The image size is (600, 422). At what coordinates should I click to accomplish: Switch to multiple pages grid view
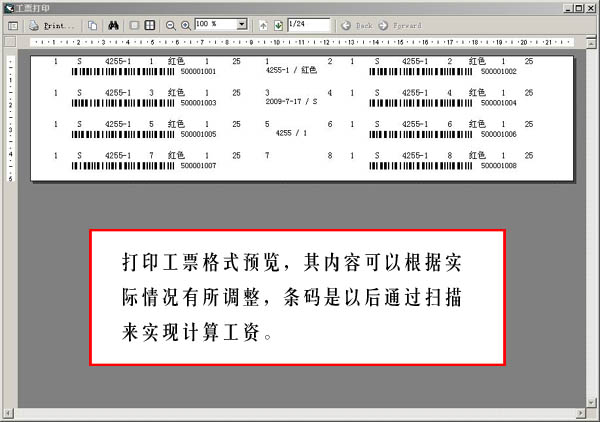pos(150,26)
